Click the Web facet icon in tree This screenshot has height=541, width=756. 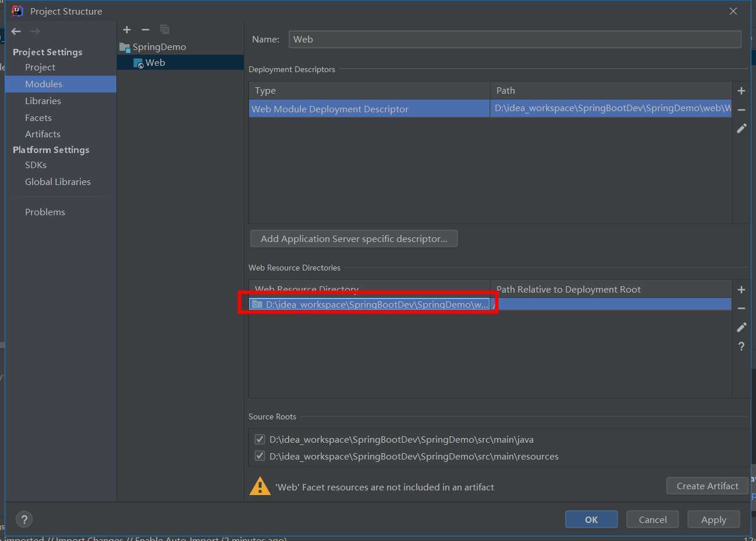point(139,63)
